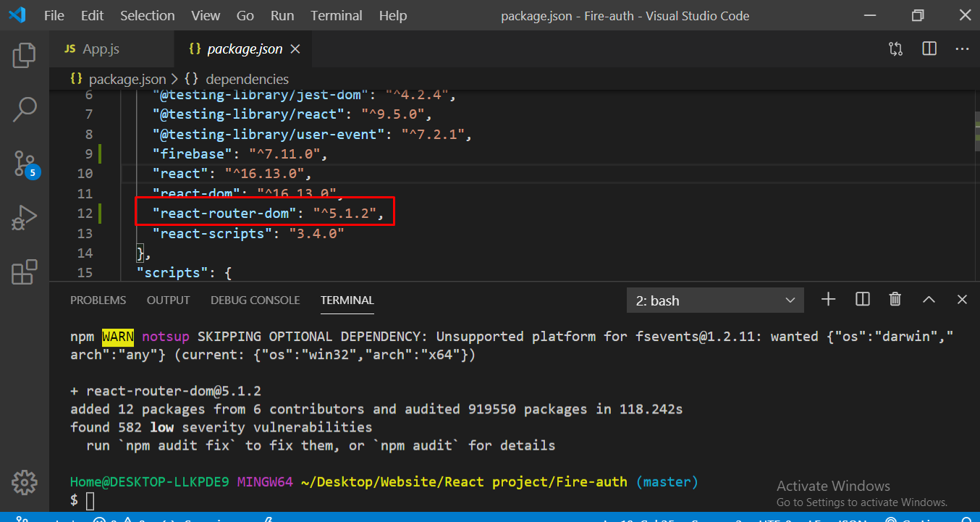Open the Edit menu
980x522 pixels.
[92, 15]
